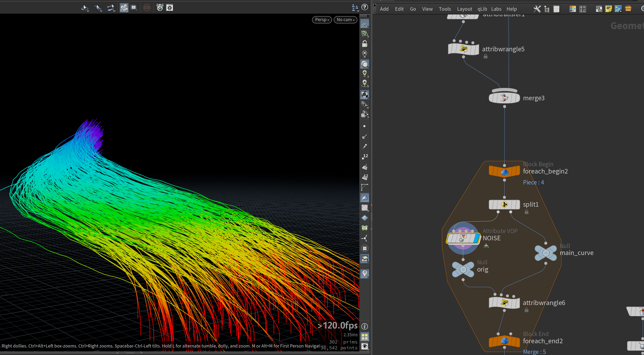
Task: Select the main_curve null node
Action: [x=546, y=253]
